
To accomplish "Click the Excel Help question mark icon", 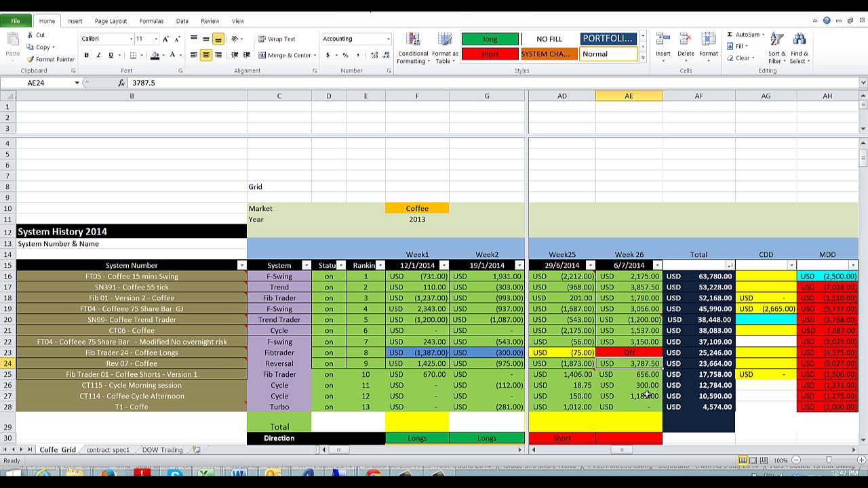I will (x=827, y=21).
